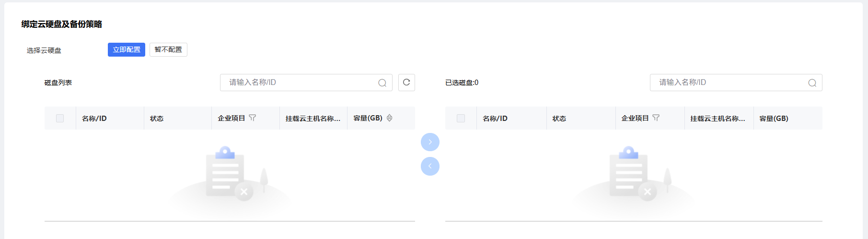Click the 企业项目 header in selected disks table
Viewport: 868px width, 239px height.
point(635,118)
